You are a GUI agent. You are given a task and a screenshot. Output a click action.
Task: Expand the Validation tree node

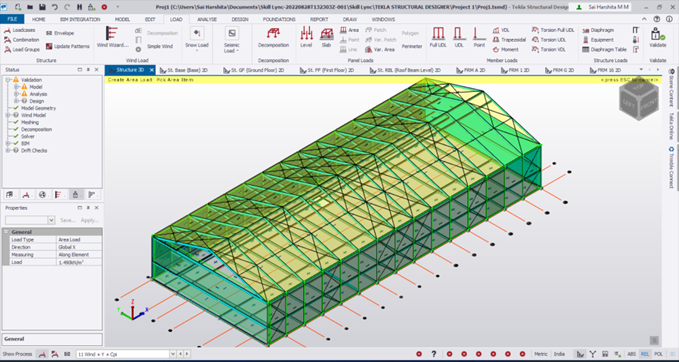pos(8,80)
